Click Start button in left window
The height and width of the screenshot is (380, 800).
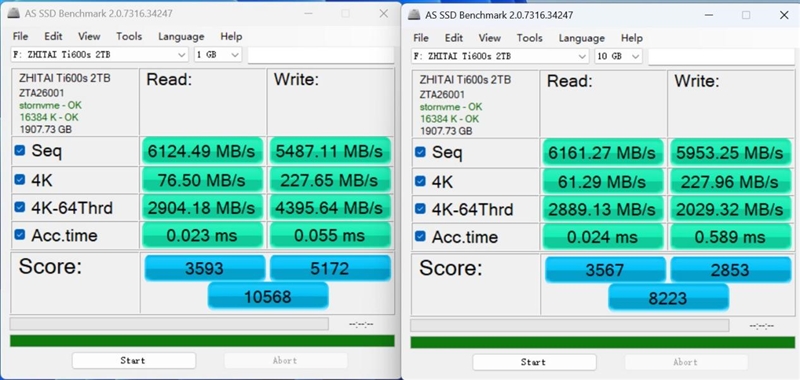pos(134,360)
